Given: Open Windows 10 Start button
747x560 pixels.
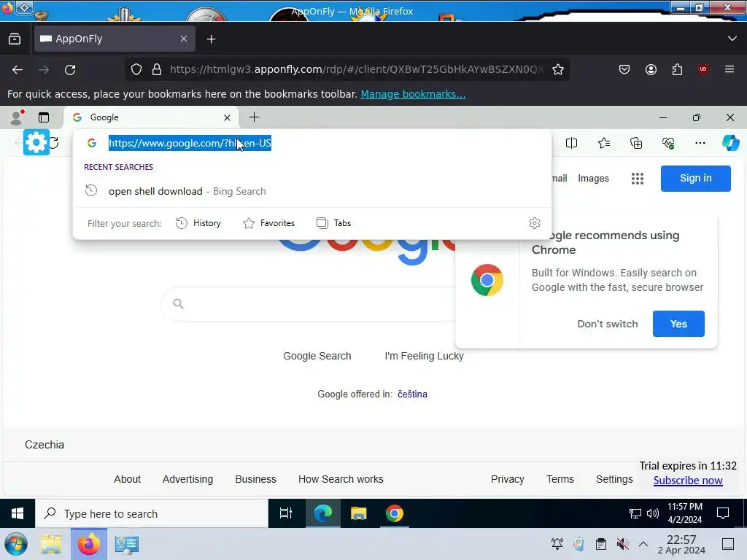Looking at the screenshot, I should [18, 513].
